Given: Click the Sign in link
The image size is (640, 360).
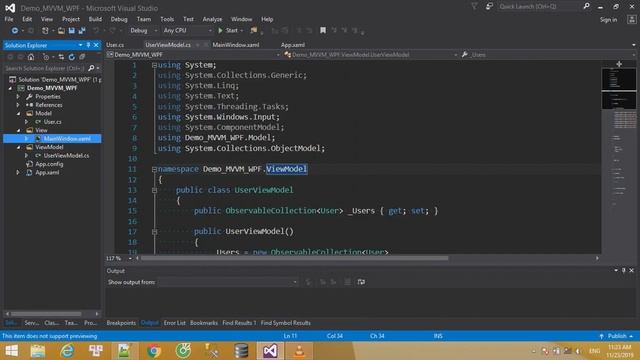Looking at the screenshot, I should click(608, 20).
